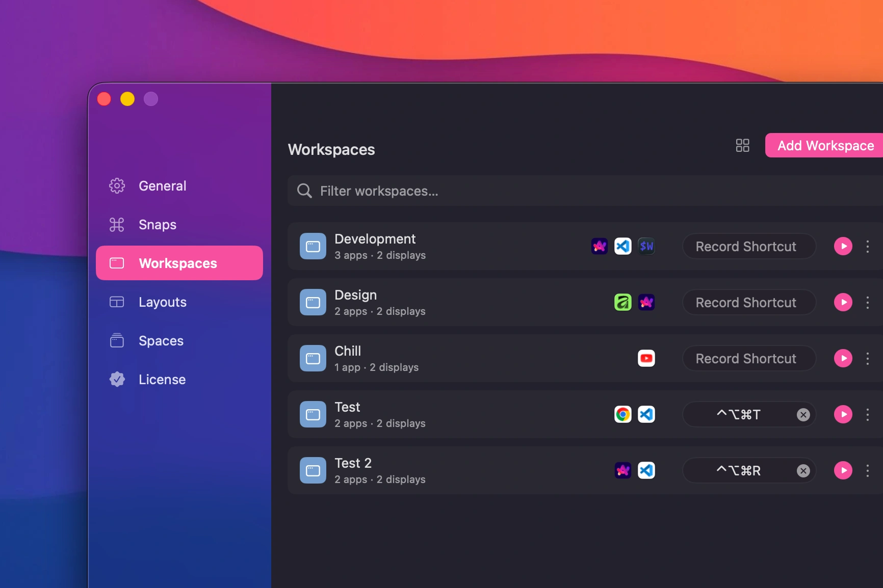Open the Snaps section

(179, 225)
